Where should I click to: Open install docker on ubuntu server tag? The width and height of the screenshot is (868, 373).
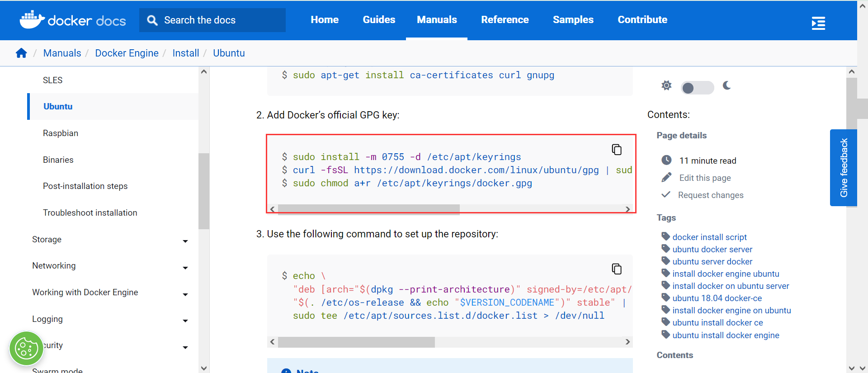coord(731,286)
